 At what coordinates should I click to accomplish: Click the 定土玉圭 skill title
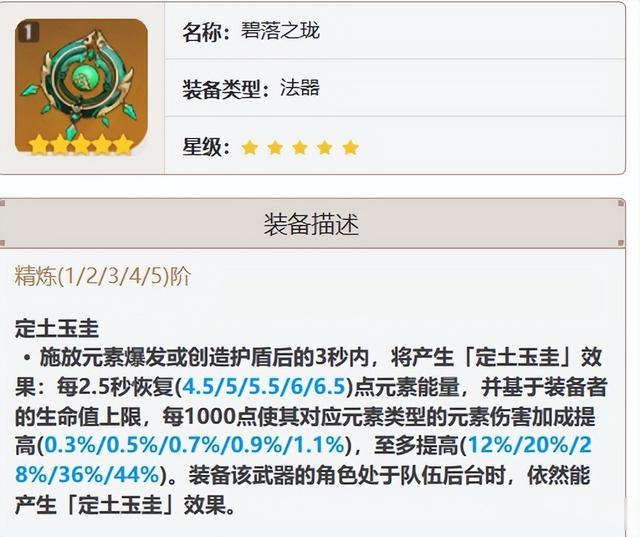click(x=57, y=328)
